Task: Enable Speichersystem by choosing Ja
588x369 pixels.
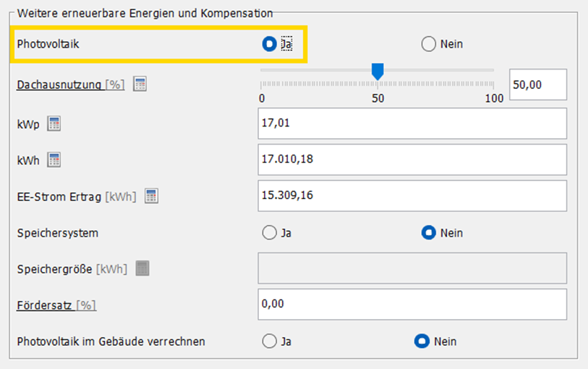Action: tap(269, 233)
